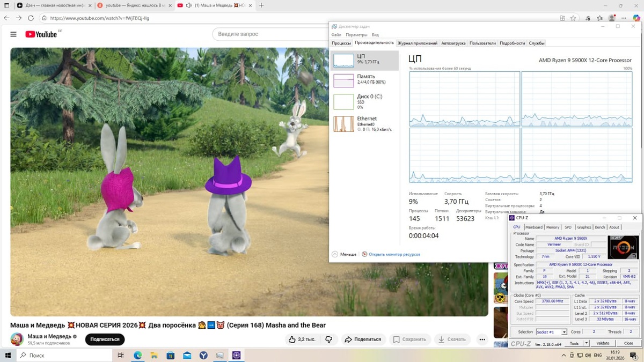Show hidden tray icons with the chevron
The image size is (644, 362).
pyautogui.click(x=563, y=355)
